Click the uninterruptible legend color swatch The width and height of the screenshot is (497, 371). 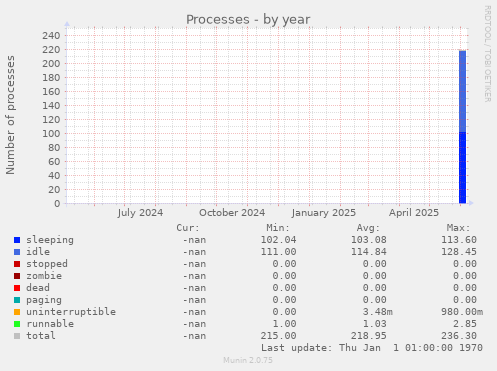pos(17,312)
